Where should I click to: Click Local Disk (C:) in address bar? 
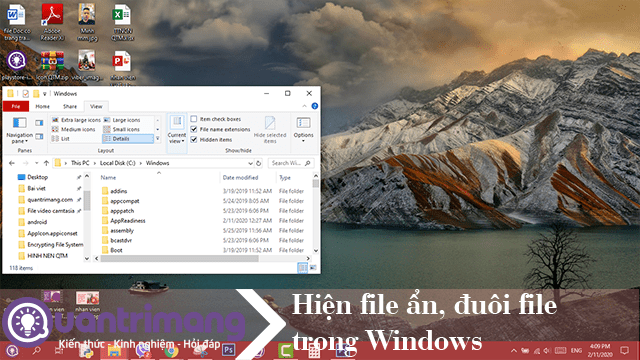(118, 163)
